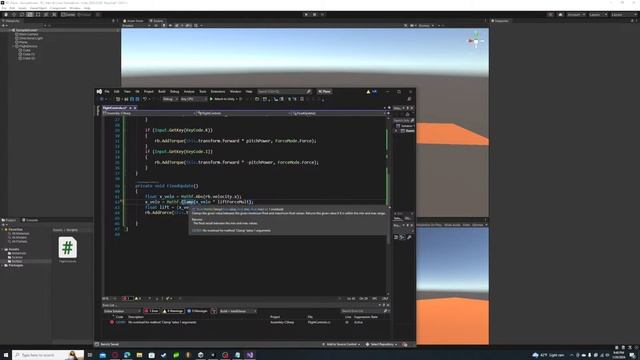Open Visual Studio Extensions menu
Viewport: 640px width, 360px height.
point(218,91)
